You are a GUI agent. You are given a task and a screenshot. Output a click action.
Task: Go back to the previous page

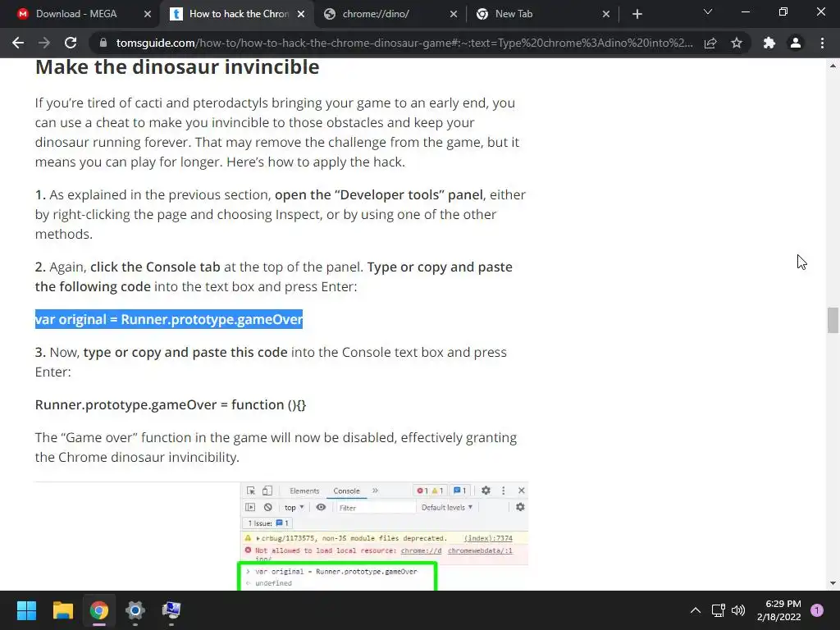[x=18, y=43]
